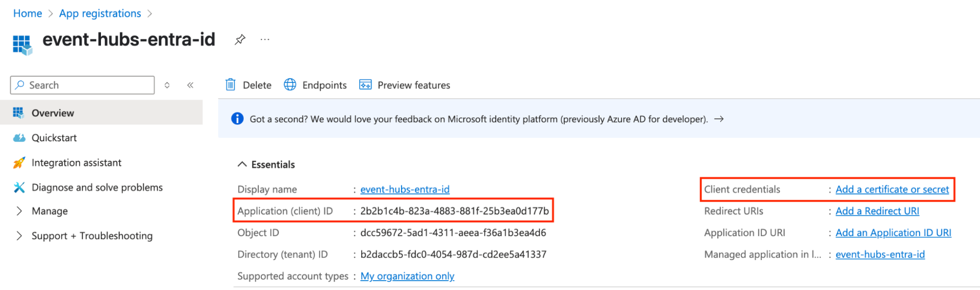980x290 pixels.
Task: Click the Application (client) ID label
Action: 285,211
